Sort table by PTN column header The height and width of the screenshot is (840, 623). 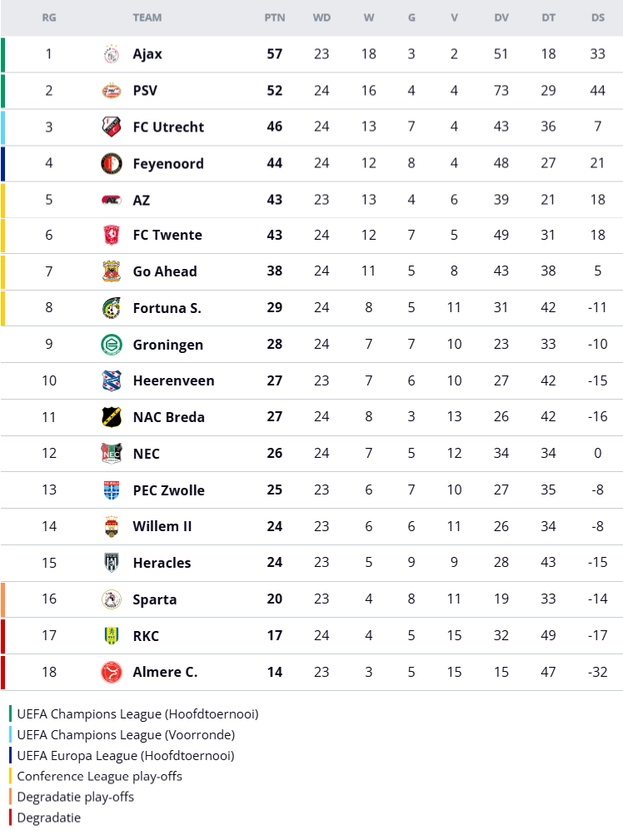tap(275, 17)
